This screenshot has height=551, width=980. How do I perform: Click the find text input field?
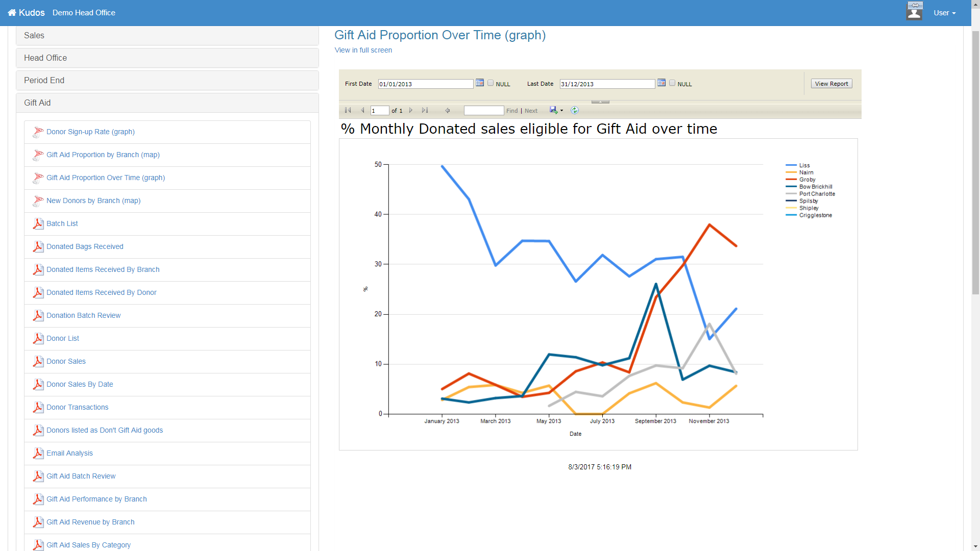483,111
